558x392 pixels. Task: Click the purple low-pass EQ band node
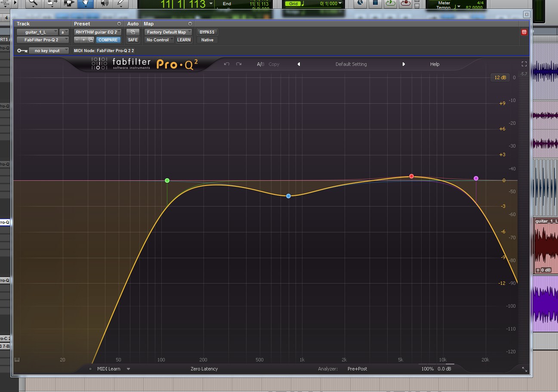click(476, 178)
